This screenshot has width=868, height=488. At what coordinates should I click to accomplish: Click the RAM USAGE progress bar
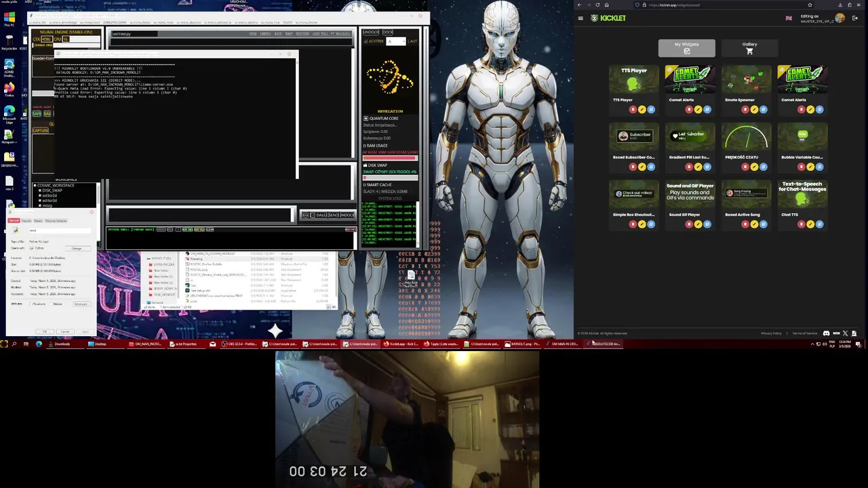tap(391, 158)
